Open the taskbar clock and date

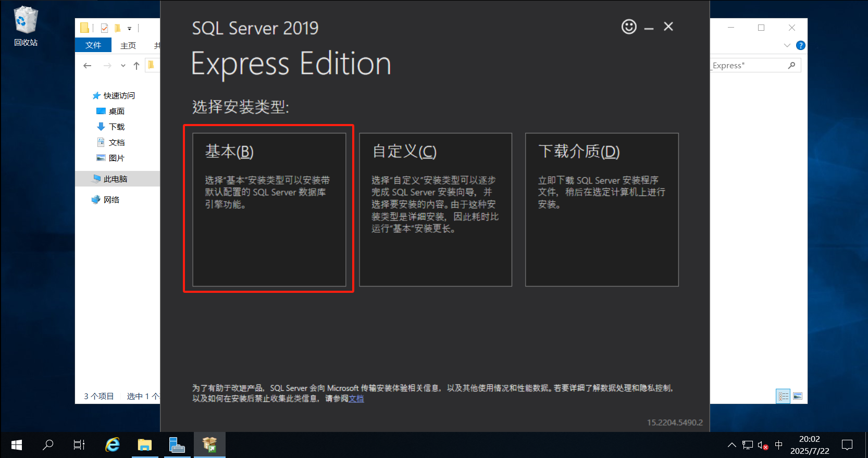(810, 445)
